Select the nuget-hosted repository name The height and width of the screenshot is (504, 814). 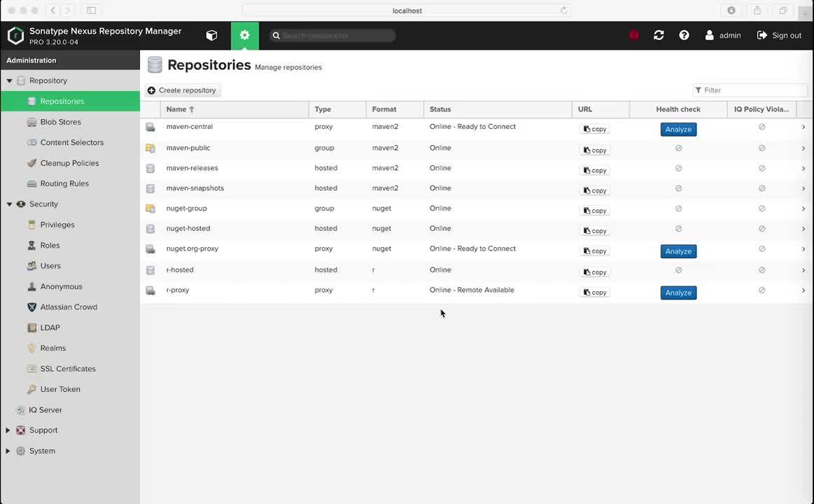coord(188,228)
